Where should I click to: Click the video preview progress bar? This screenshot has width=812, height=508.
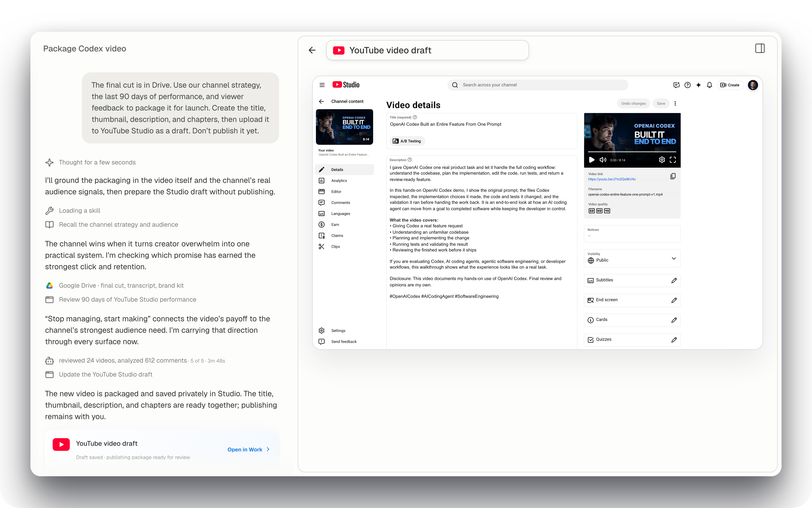click(632, 152)
